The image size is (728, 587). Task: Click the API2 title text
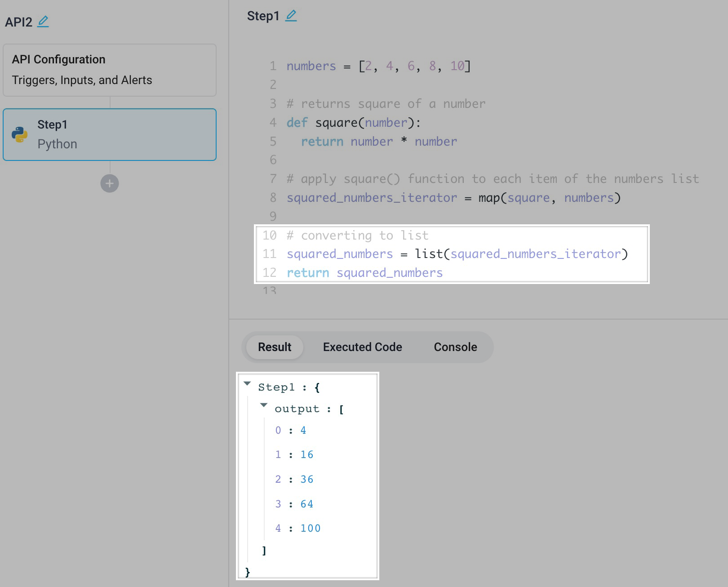18,22
